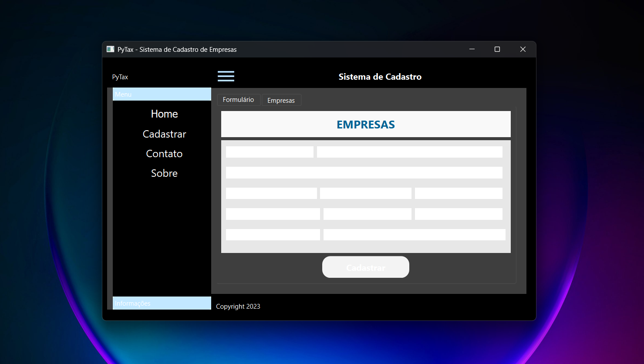Click the Copyright 2023 text
The image size is (644, 364).
coord(238,306)
